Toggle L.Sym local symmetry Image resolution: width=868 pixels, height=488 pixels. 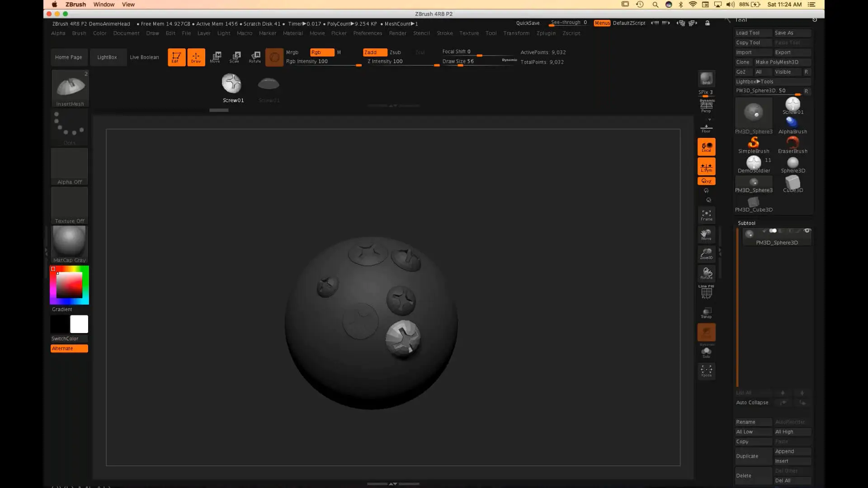[x=706, y=166]
